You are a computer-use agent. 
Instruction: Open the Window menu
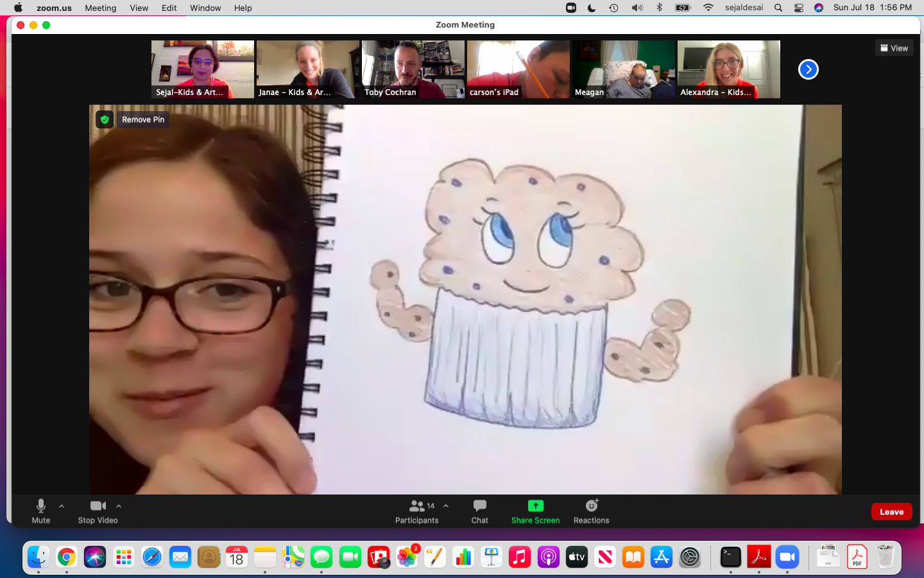click(205, 8)
